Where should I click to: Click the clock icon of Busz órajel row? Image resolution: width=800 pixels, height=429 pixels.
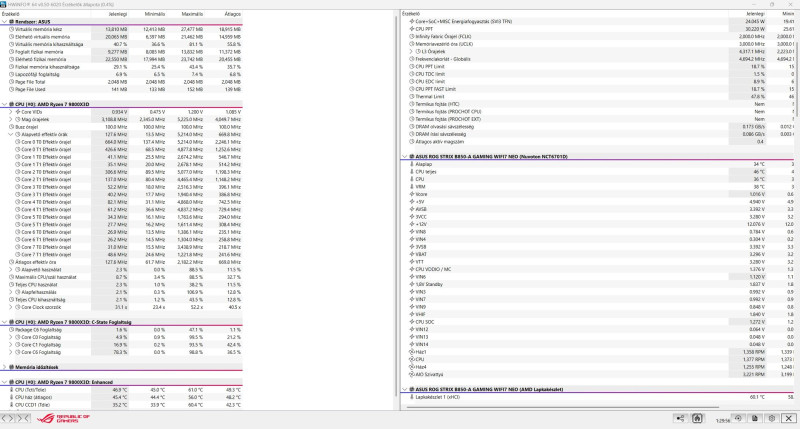tap(11, 127)
